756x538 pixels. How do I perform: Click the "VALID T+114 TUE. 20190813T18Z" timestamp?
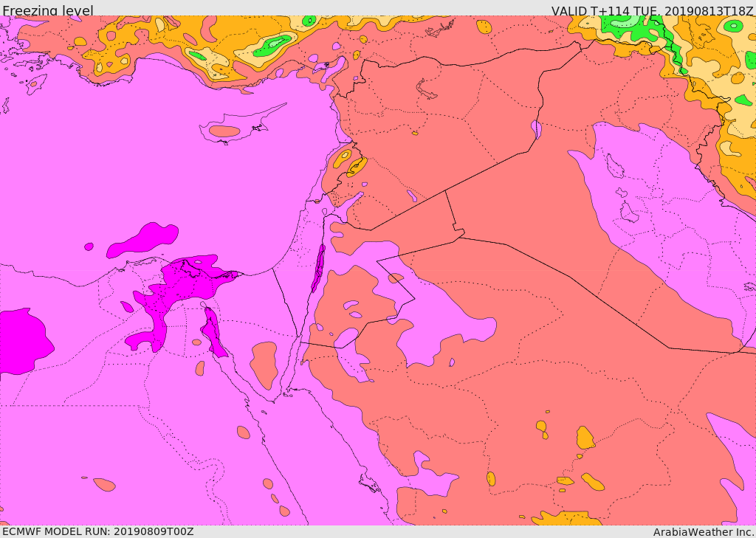point(653,10)
